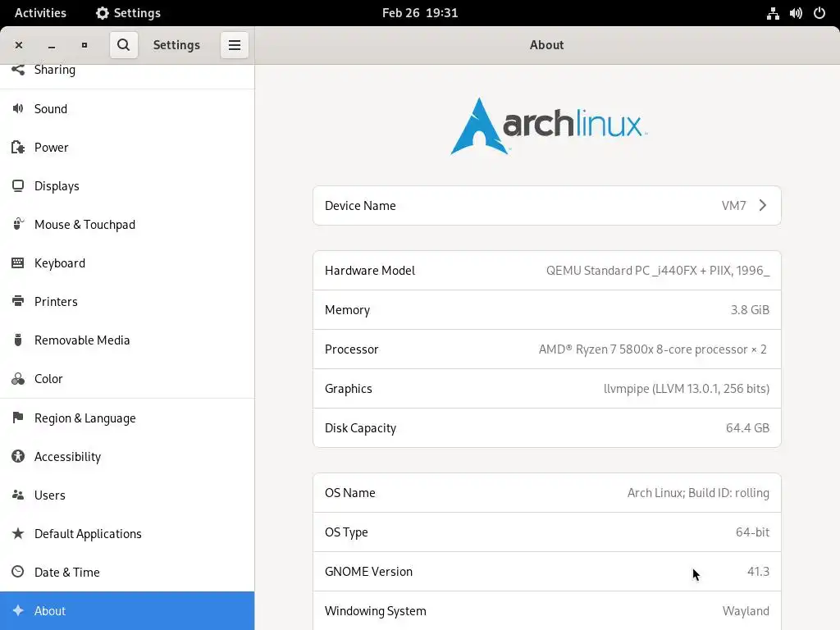Click the power icon in top bar

click(x=819, y=13)
